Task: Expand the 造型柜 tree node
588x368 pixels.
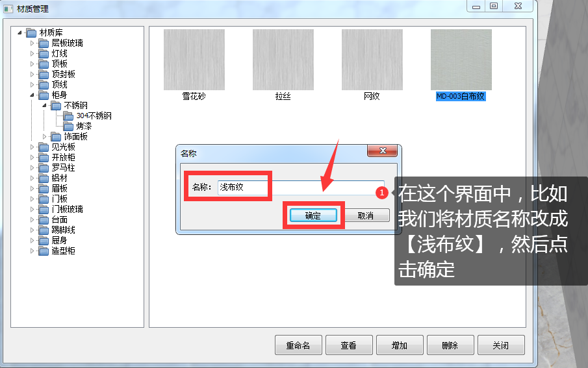Action: (32, 251)
